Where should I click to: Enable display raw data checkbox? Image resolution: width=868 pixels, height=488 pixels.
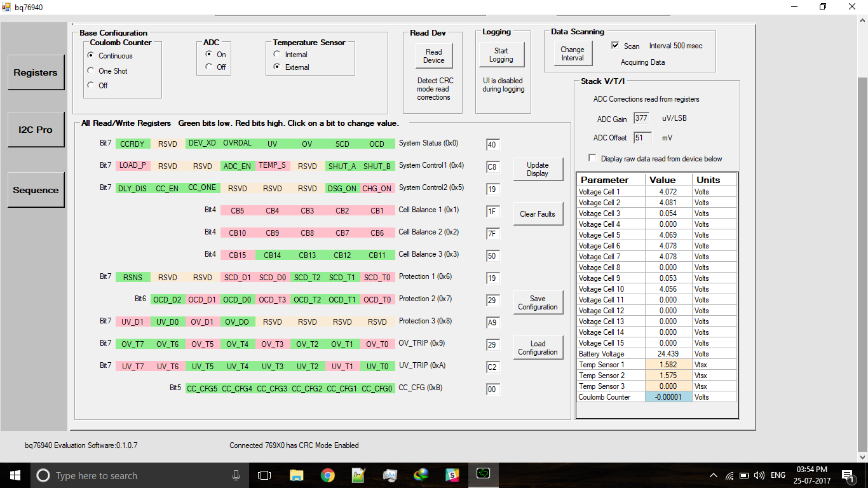[593, 158]
